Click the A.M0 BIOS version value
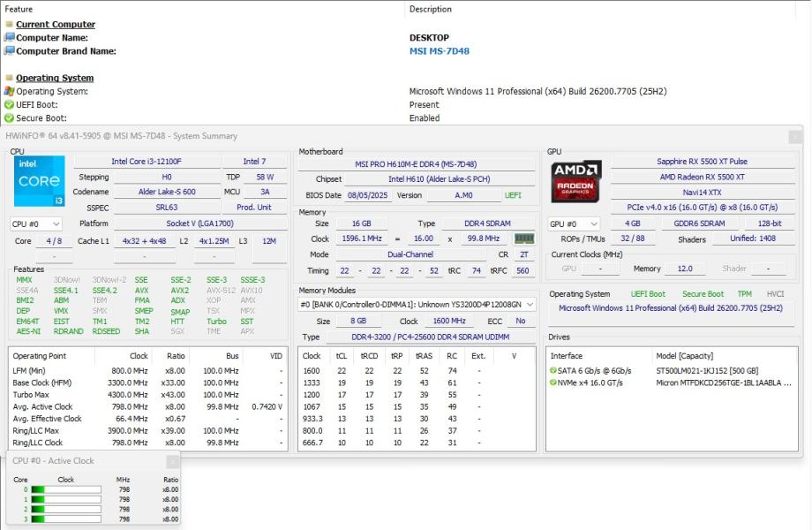The width and height of the screenshot is (812, 530). 463,195
